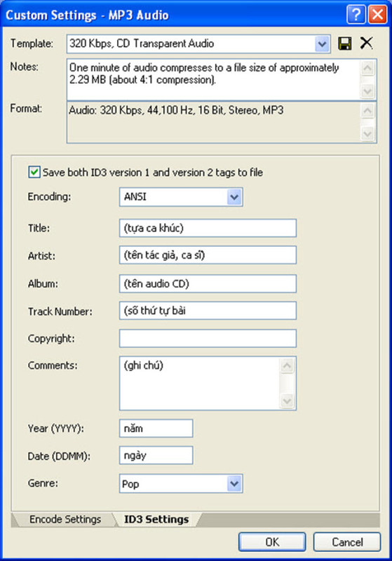
Task: Click into the Title text field
Action: pyautogui.click(x=208, y=229)
